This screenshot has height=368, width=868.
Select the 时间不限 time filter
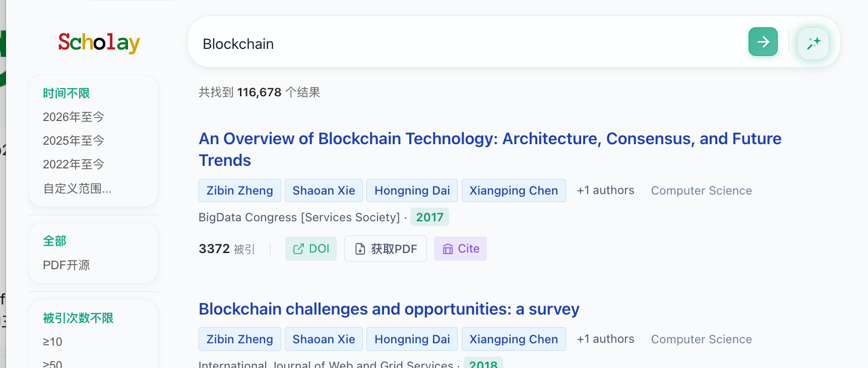point(66,93)
